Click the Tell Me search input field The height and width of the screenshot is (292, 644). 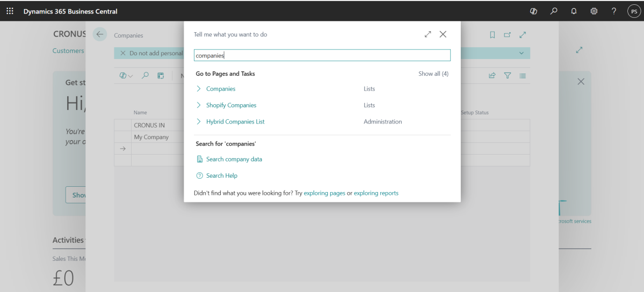pos(322,55)
